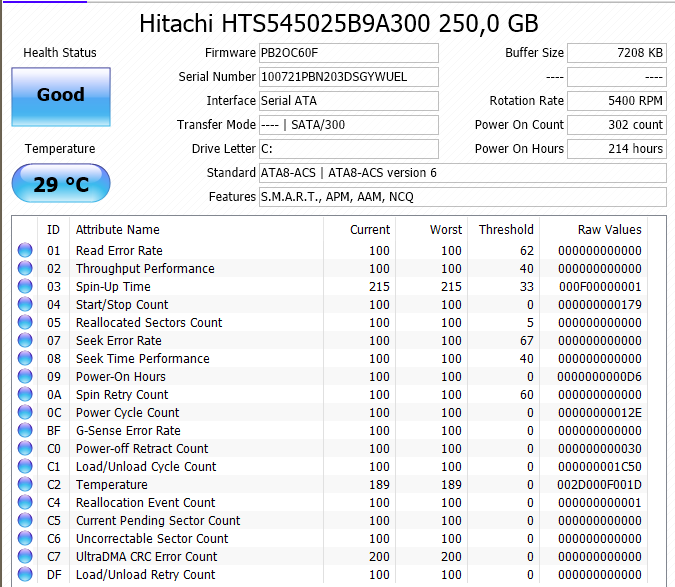675x587 pixels.
Task: Click the Good health status button
Action: (x=61, y=97)
